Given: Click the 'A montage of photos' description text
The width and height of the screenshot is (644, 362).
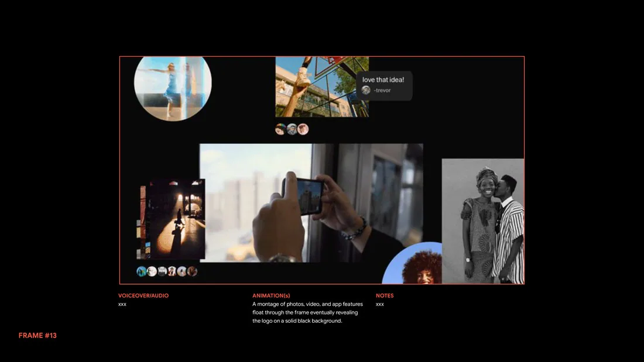Looking at the screenshot, I should (307, 312).
